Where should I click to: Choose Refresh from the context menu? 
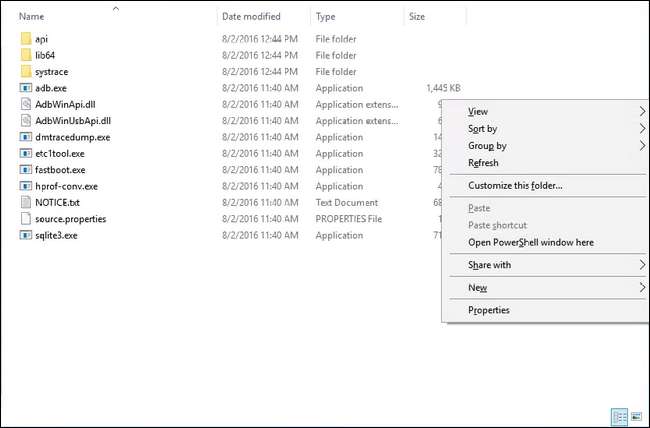(547, 163)
